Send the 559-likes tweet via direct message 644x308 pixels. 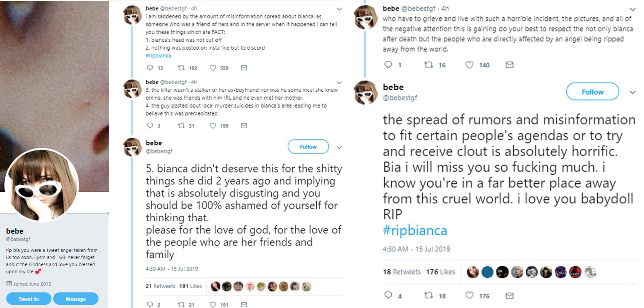click(x=244, y=68)
